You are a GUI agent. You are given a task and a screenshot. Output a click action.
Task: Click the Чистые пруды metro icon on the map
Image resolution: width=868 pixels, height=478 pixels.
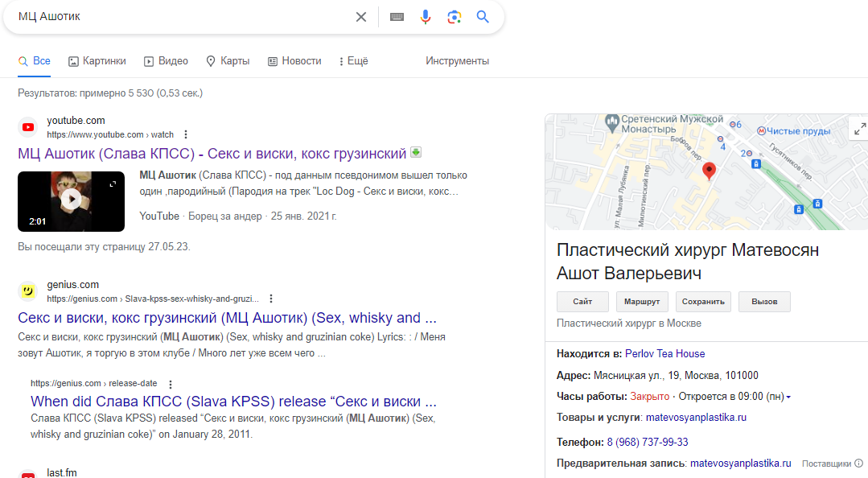[761, 131]
